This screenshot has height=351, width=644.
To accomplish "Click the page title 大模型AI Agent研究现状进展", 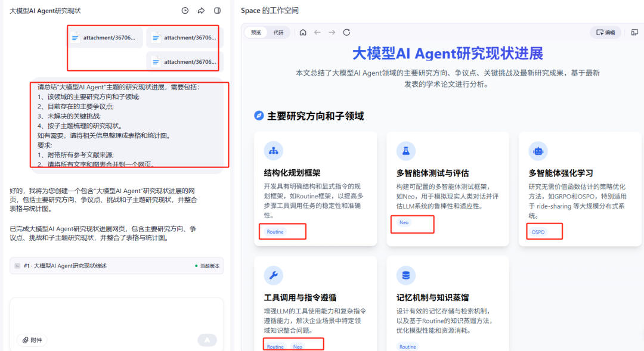I will tap(448, 54).
